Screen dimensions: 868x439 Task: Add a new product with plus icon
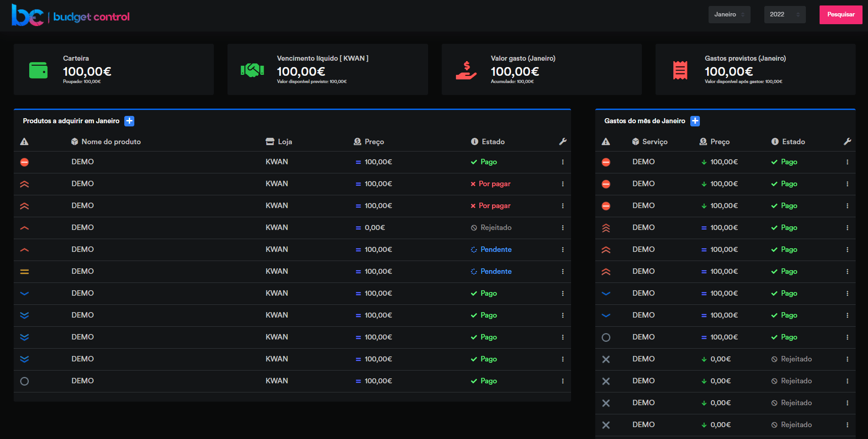click(129, 121)
